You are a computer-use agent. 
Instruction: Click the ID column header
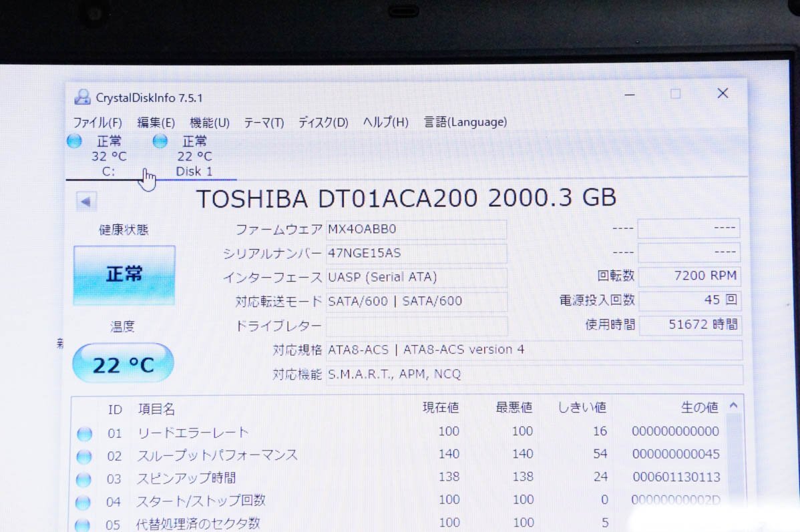coord(116,410)
